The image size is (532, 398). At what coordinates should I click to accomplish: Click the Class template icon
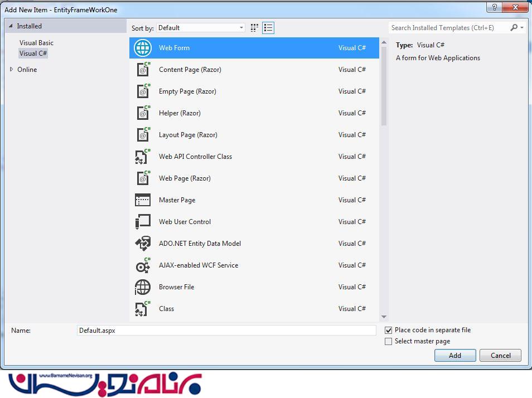tap(143, 308)
